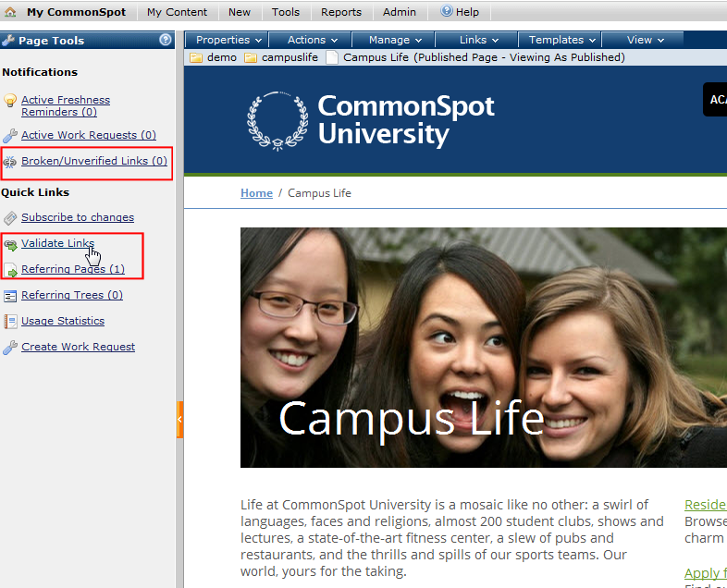Click the Campus Life published page title text

tap(484, 57)
